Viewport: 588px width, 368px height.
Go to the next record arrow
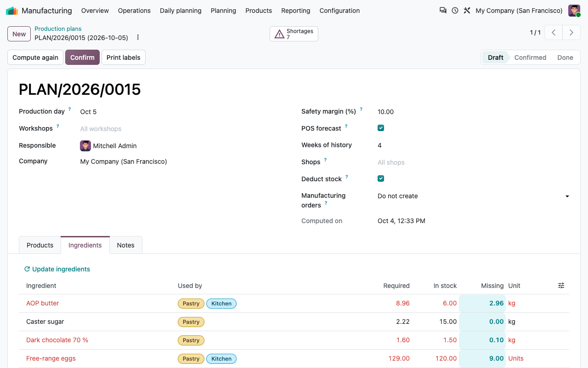click(571, 33)
